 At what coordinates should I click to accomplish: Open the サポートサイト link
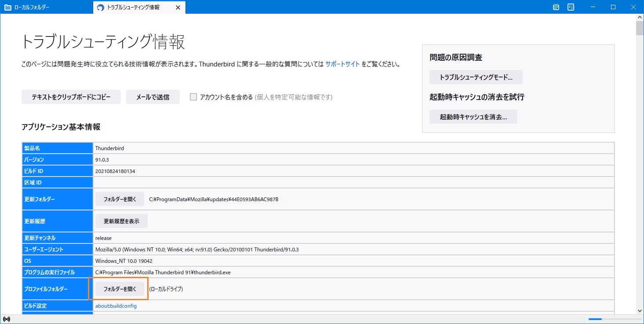(342, 64)
